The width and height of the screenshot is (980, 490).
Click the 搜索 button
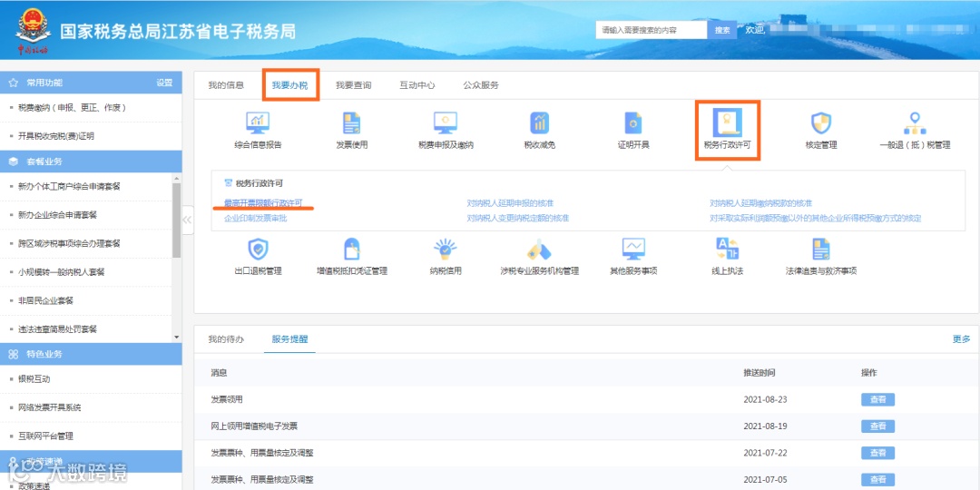coord(722,29)
